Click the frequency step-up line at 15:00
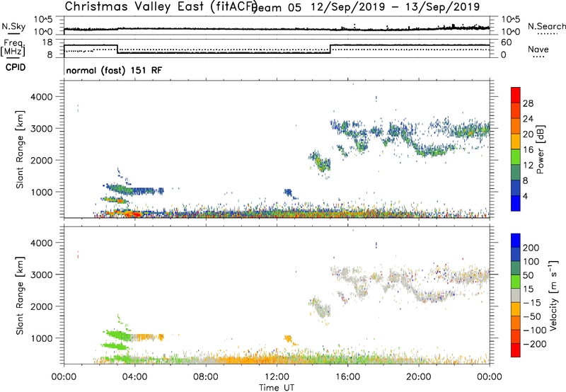Viewport: 566px width, 392px height. click(330, 49)
